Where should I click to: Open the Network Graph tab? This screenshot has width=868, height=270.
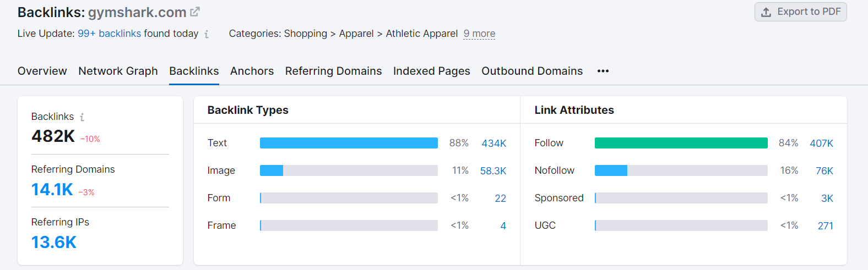(x=118, y=71)
